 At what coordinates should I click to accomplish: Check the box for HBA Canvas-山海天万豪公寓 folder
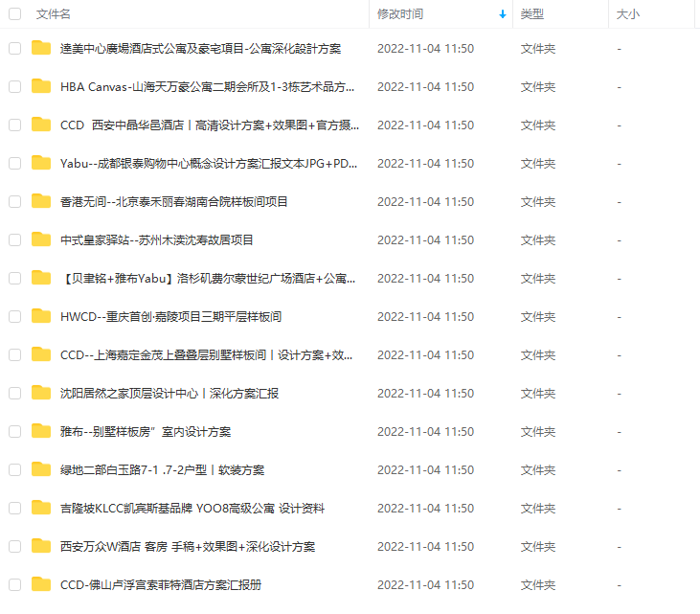pyautogui.click(x=14, y=86)
